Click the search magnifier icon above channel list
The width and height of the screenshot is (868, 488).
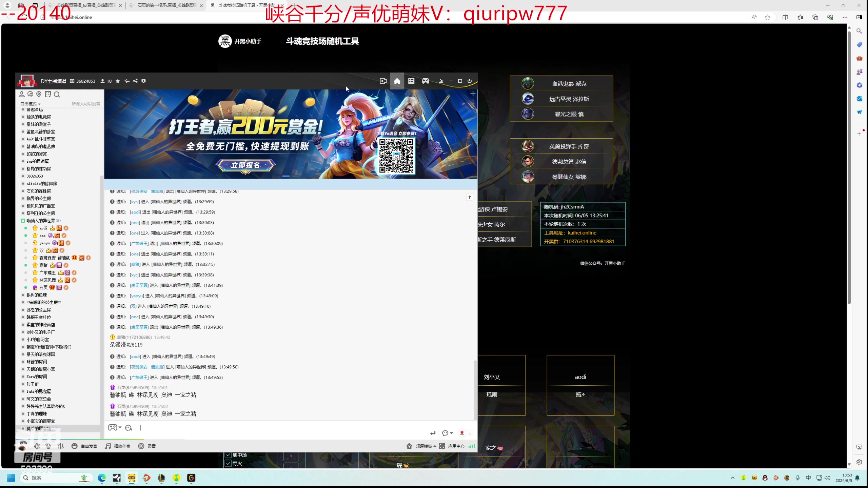(57, 94)
